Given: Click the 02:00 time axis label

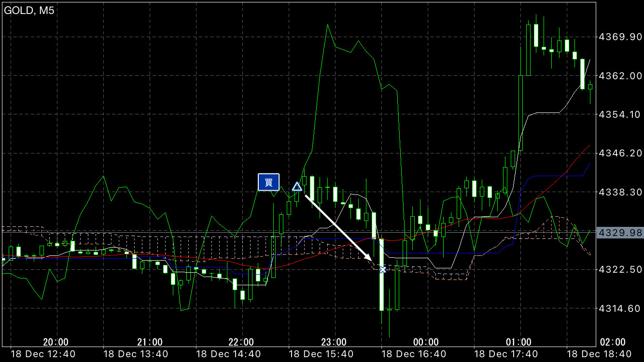Looking at the screenshot, I should point(612,342).
